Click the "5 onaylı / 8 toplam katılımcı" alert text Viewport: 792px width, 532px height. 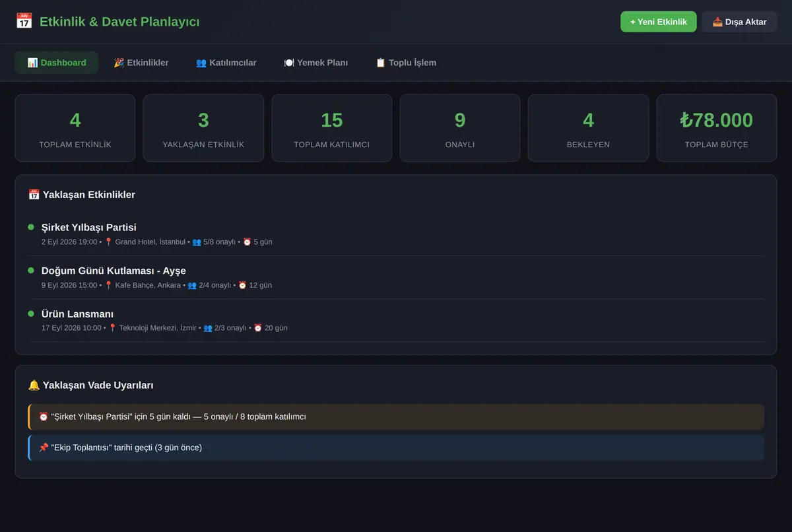click(x=255, y=417)
